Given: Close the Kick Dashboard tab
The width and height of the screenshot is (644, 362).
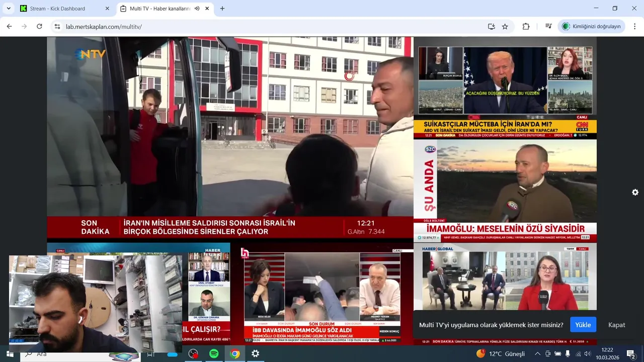Looking at the screenshot, I should coord(107,9).
